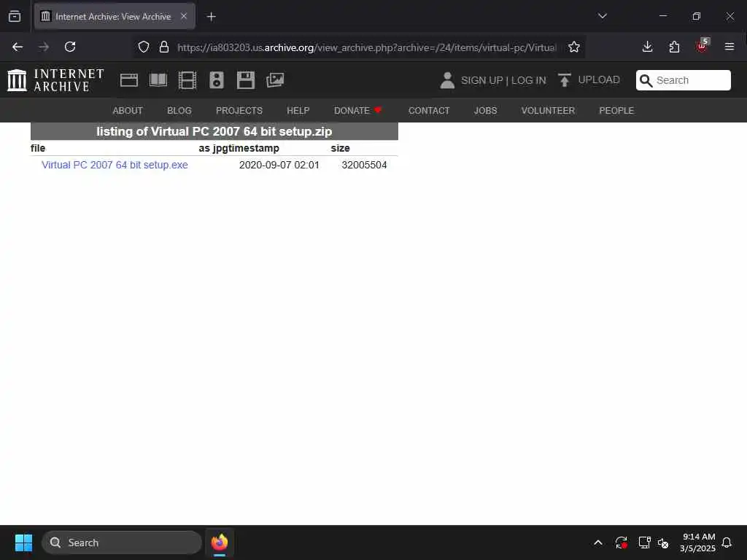
Task: Click the Internet Archive logo
Action: point(55,80)
